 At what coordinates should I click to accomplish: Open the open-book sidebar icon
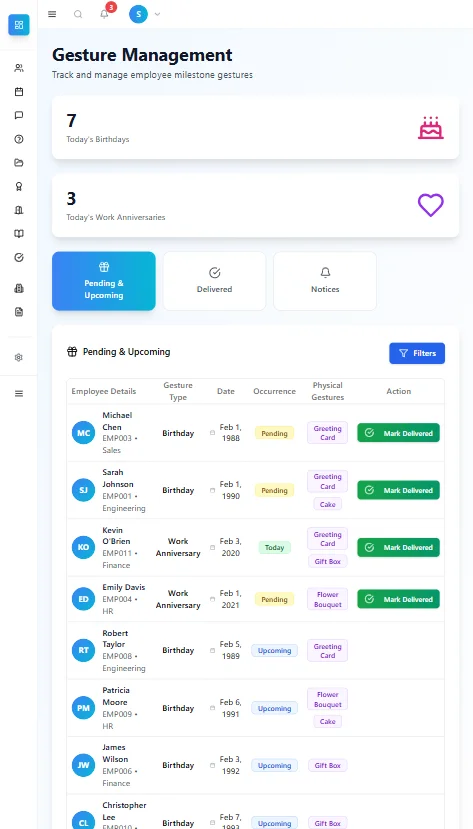point(18,234)
